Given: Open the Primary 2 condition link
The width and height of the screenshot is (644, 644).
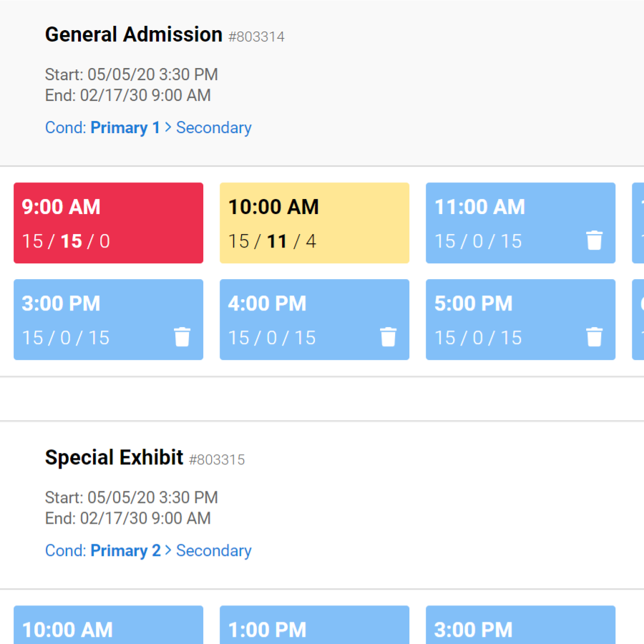Looking at the screenshot, I should click(125, 550).
